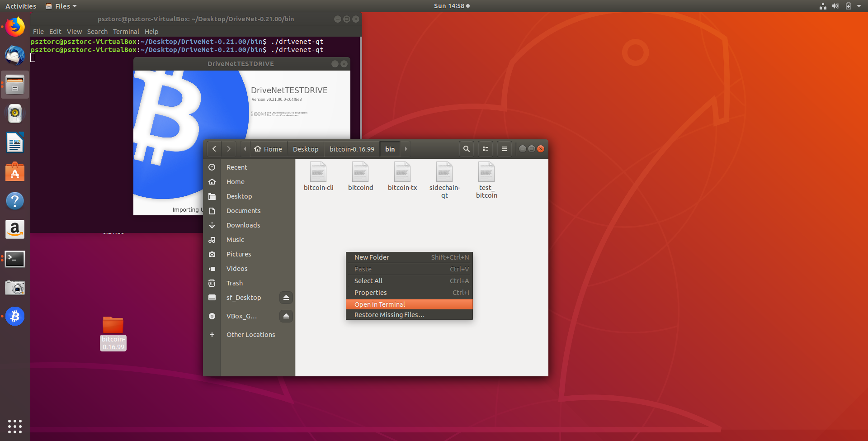The height and width of the screenshot is (441, 868).
Task: Launch Rhythmbox from the dock
Action: pos(15,114)
